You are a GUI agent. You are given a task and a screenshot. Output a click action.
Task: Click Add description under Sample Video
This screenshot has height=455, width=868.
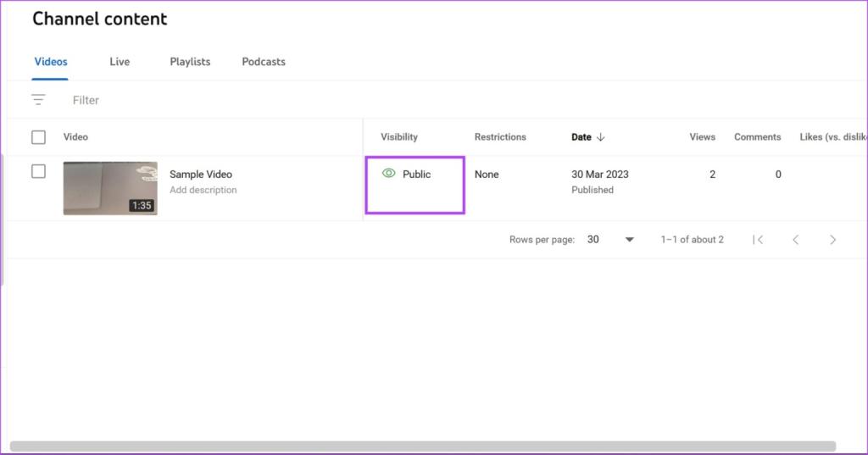(203, 190)
